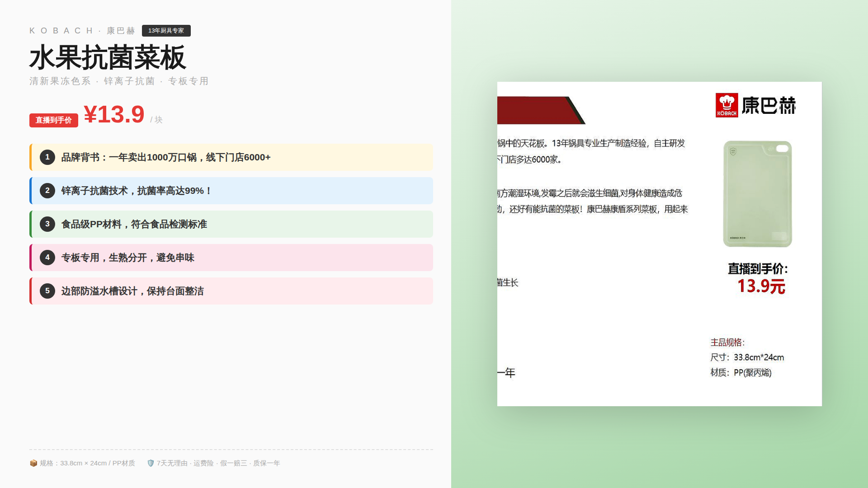Image resolution: width=868 pixels, height=488 pixels.
Task: Click the red price ¥13.9
Action: click(x=114, y=114)
